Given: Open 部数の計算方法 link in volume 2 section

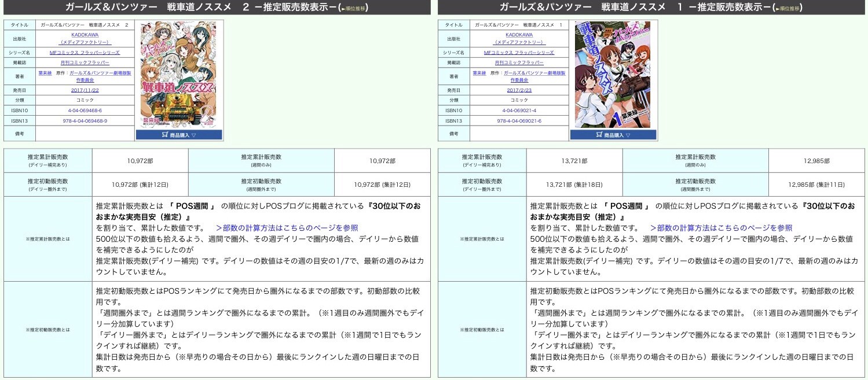Looking at the screenshot, I should tap(287, 228).
